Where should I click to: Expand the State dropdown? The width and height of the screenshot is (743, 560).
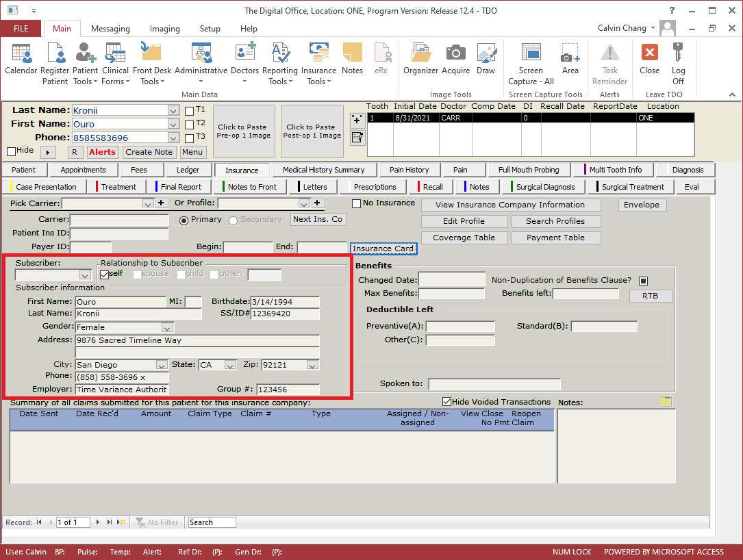(x=230, y=365)
